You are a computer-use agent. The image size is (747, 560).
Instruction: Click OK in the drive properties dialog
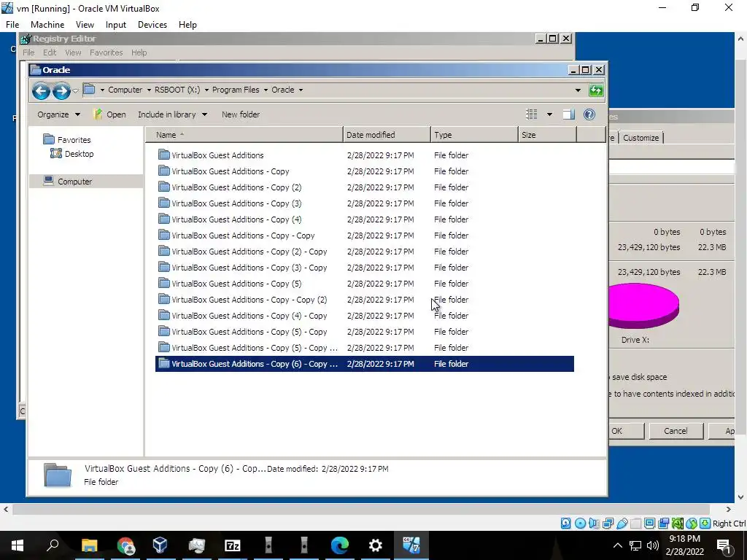pos(625,431)
